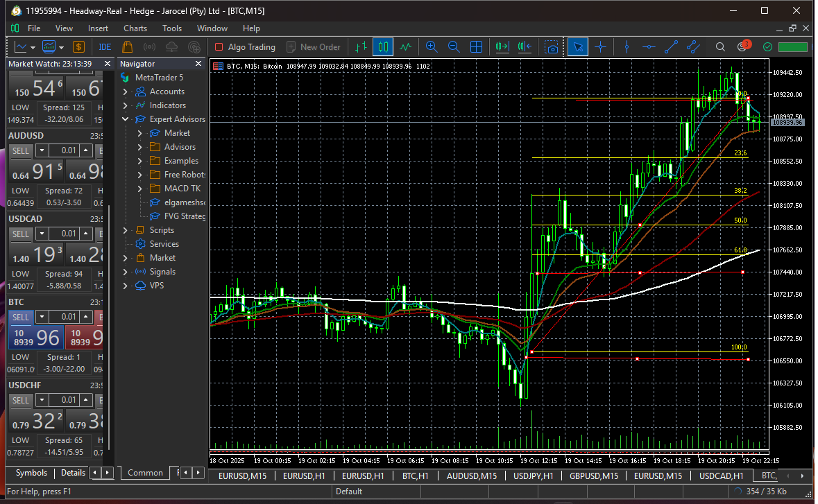The width and height of the screenshot is (818, 504).
Task: Toggle chart shift from right edge
Action: tap(525, 47)
